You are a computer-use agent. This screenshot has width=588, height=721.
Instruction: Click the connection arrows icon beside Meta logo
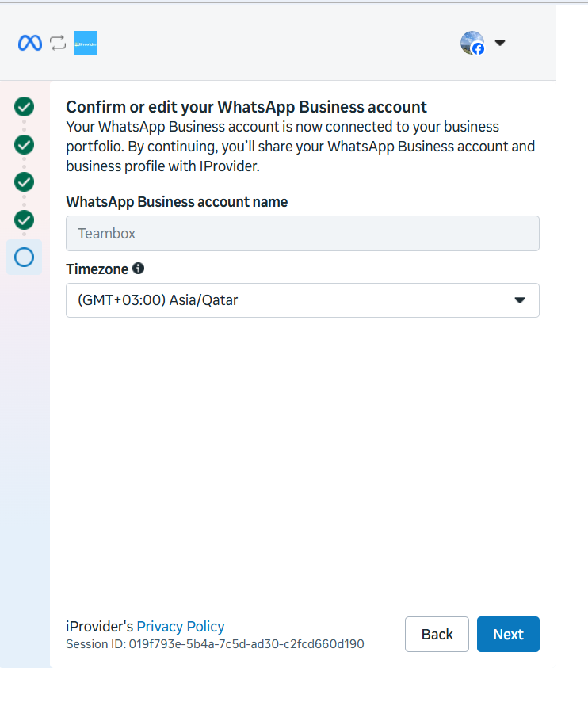pos(58,43)
